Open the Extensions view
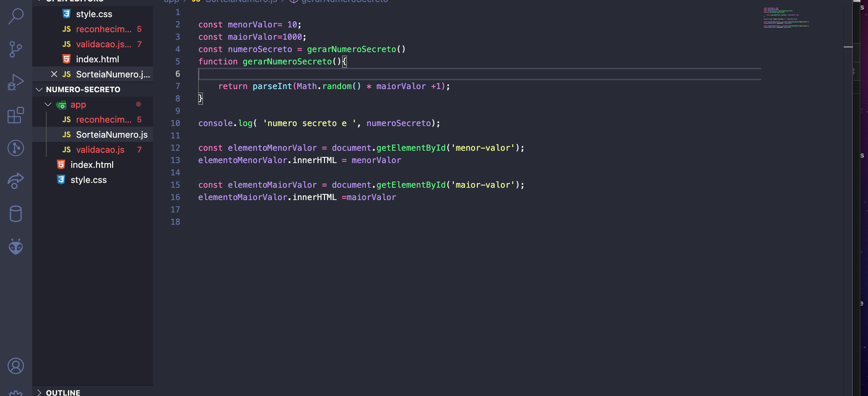 [x=16, y=115]
